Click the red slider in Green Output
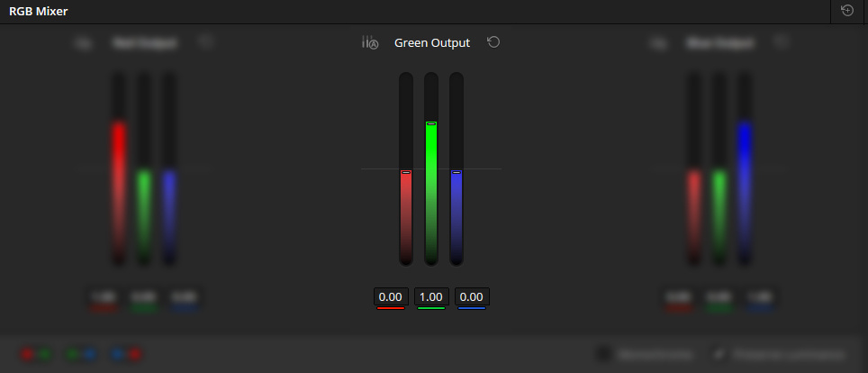The image size is (868, 373). tap(406, 169)
